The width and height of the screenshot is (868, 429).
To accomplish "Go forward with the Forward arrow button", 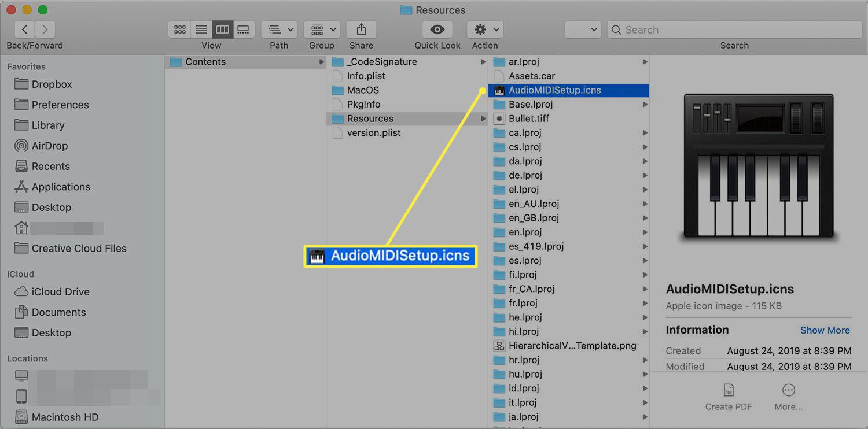I will click(45, 29).
